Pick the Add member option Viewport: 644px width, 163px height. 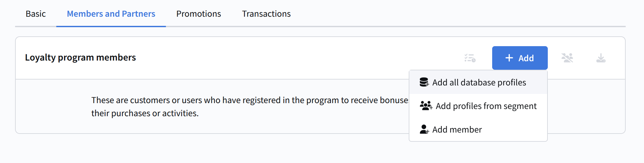(x=457, y=130)
